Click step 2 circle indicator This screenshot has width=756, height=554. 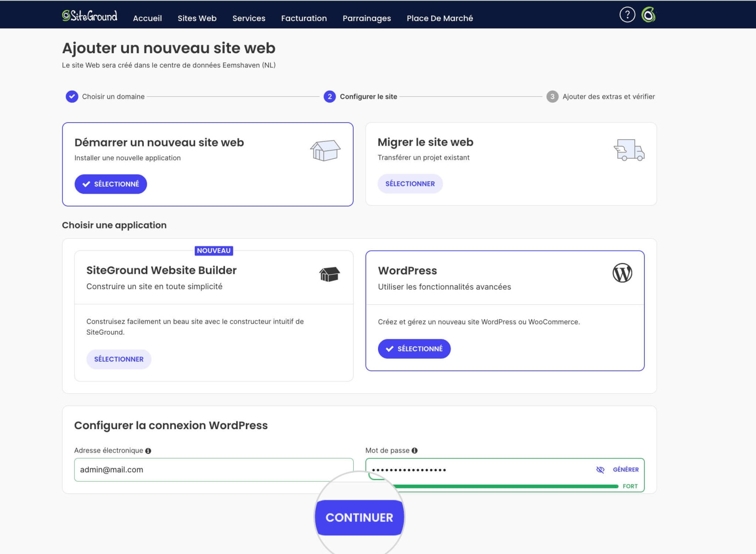329,96
